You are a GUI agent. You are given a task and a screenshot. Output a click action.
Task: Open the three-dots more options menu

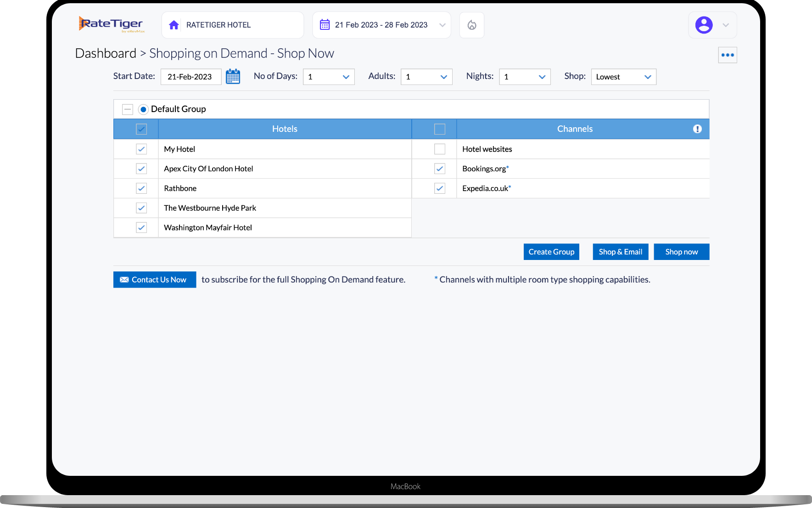click(x=728, y=55)
